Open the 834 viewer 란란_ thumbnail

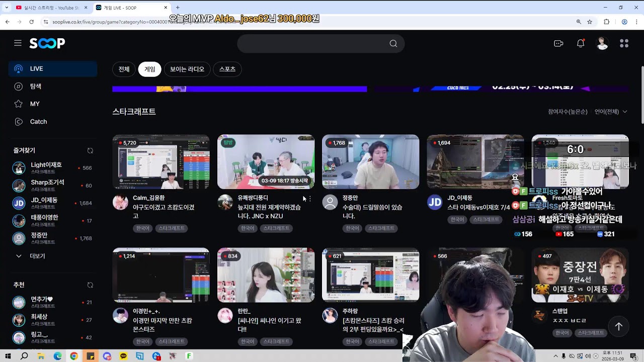coord(266,275)
